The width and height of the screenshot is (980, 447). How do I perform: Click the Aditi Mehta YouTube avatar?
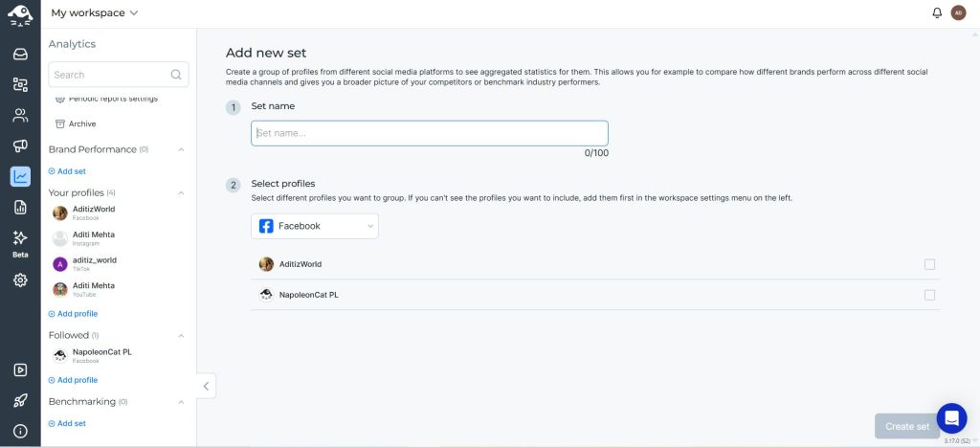60,289
